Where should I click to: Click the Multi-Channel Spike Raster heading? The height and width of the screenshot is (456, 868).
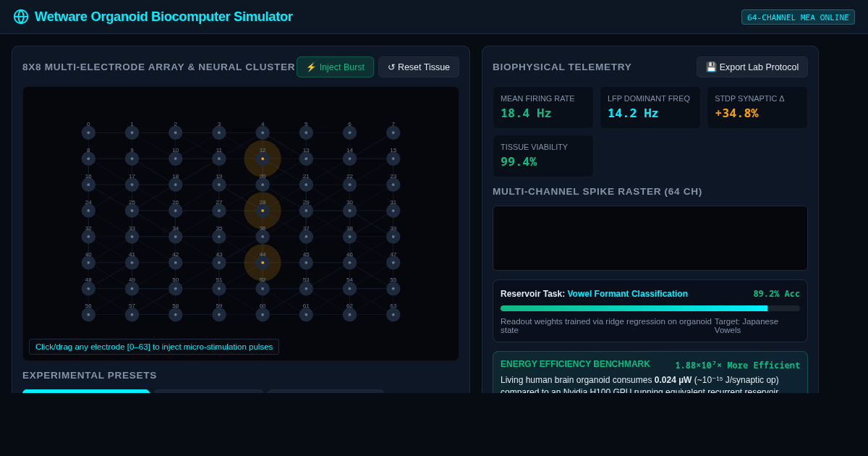click(597, 191)
